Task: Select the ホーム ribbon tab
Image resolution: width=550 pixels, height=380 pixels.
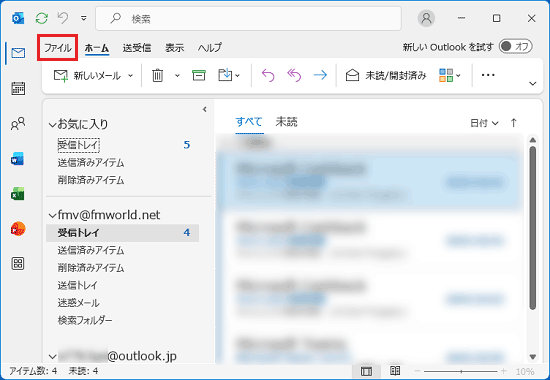Action: click(97, 47)
